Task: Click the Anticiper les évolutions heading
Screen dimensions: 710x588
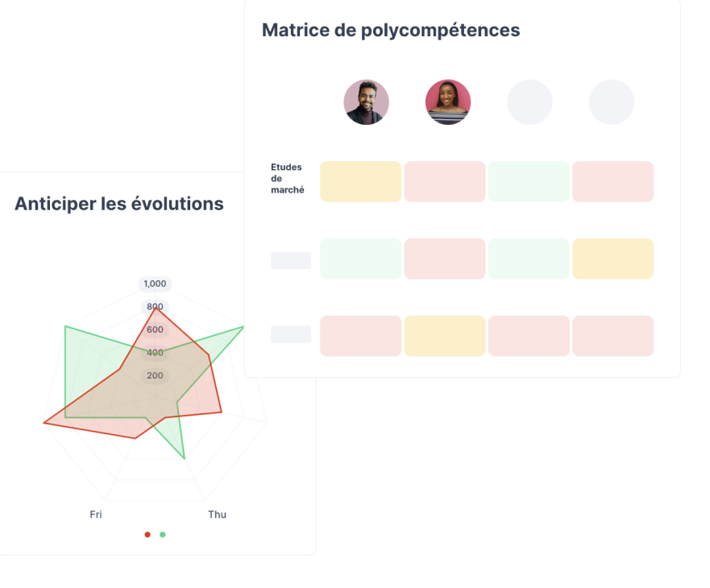Action: click(119, 205)
